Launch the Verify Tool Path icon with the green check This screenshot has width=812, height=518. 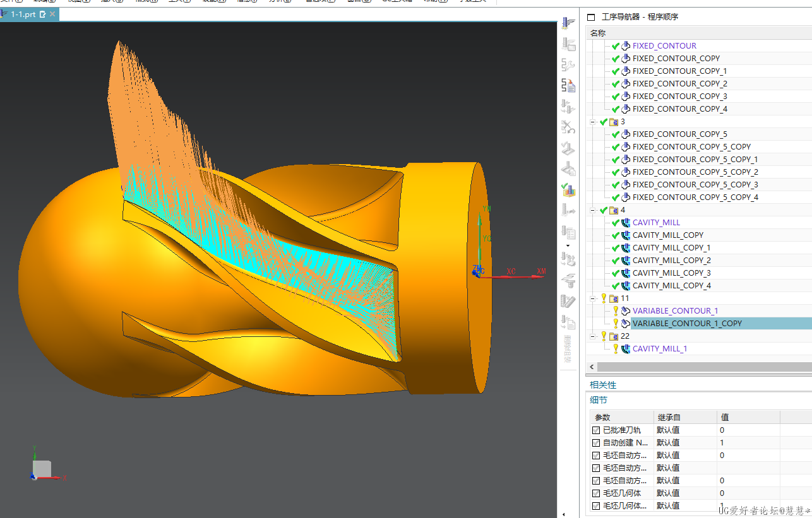coord(568,189)
